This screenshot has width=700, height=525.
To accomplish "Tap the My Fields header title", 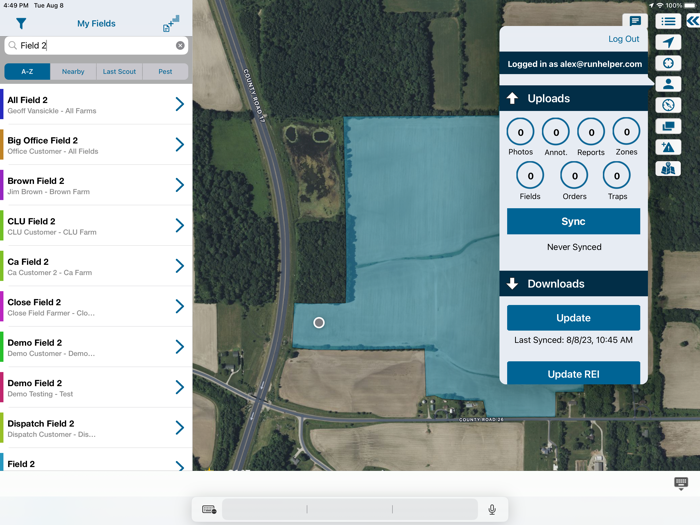I will 96,24.
